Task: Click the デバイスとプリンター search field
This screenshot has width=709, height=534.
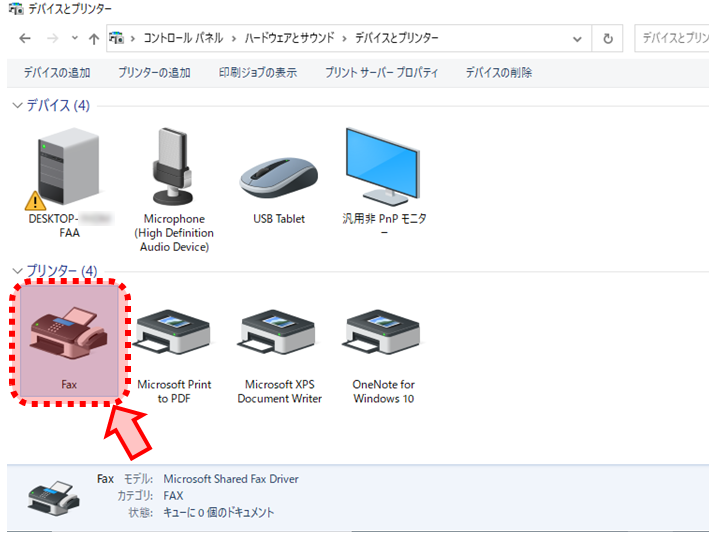Action: coord(672,39)
